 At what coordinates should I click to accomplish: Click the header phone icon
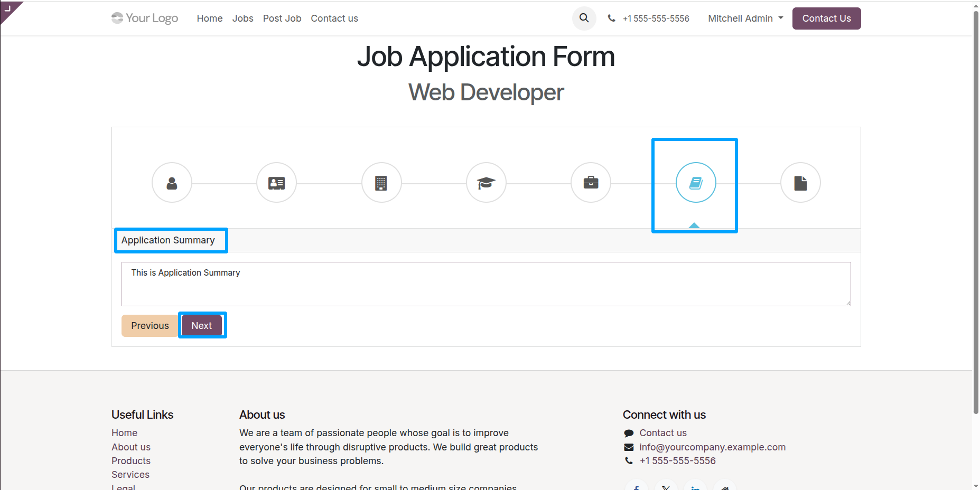tap(611, 18)
